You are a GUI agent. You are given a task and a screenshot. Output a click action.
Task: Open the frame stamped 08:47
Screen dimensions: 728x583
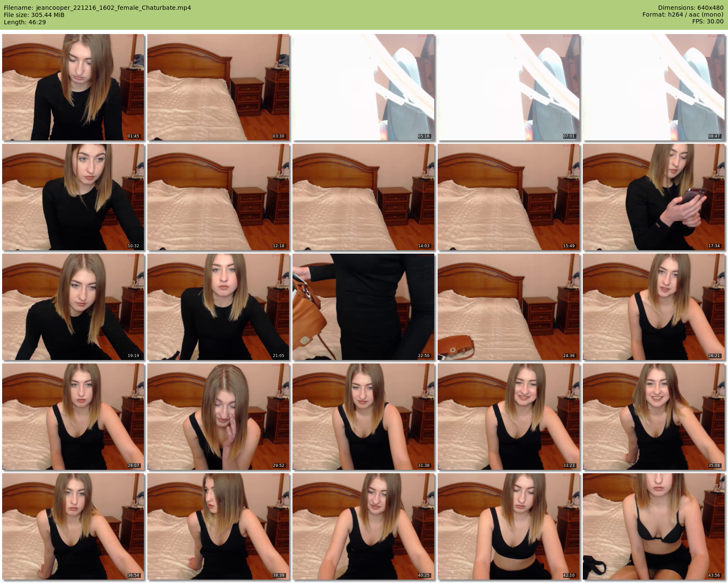click(654, 87)
